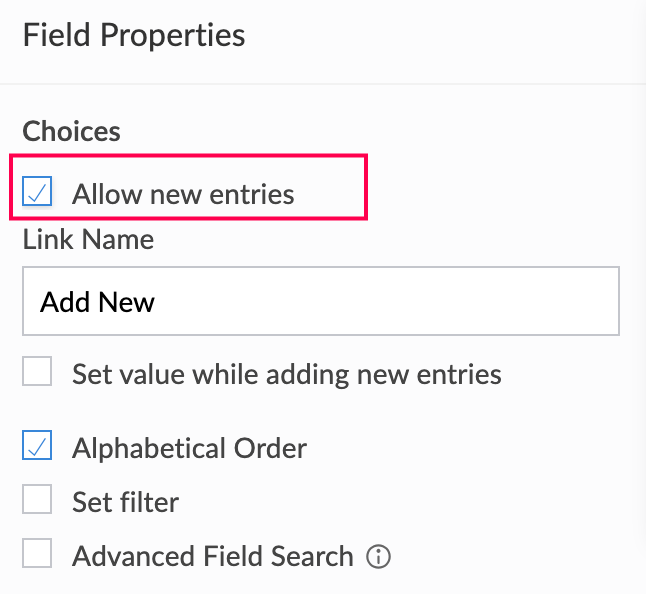This screenshot has height=594, width=646.
Task: Click the 'Allow new entries' label text
Action: point(183,193)
